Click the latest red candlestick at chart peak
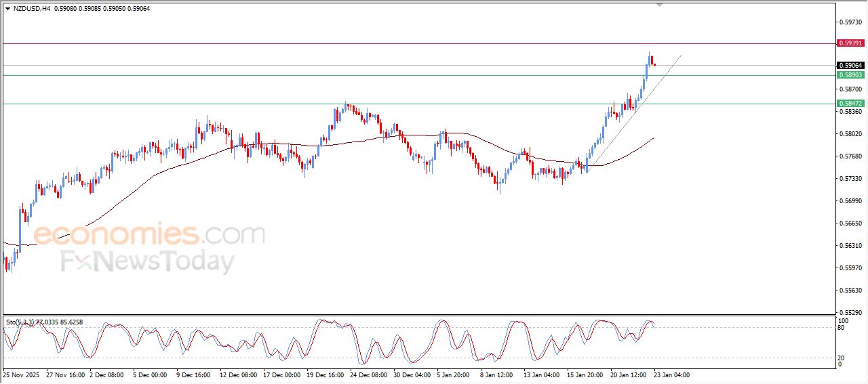The width and height of the screenshot is (868, 384). click(654, 64)
